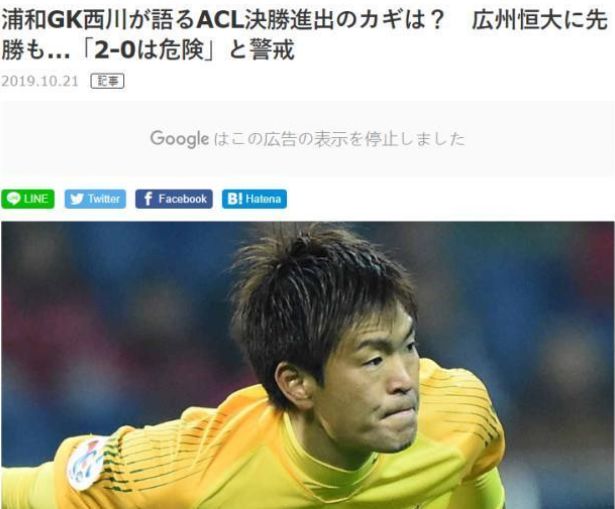Viewport: 615px width, 509px height.
Task: Click the 広州恒大に先 text in the headline
Action: click(539, 20)
